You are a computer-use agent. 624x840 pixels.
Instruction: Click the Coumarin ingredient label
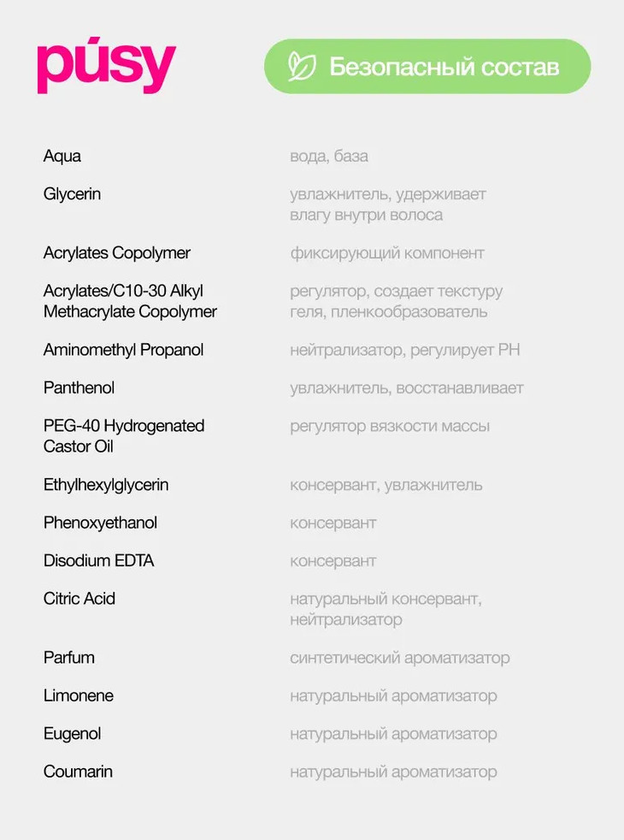click(78, 772)
